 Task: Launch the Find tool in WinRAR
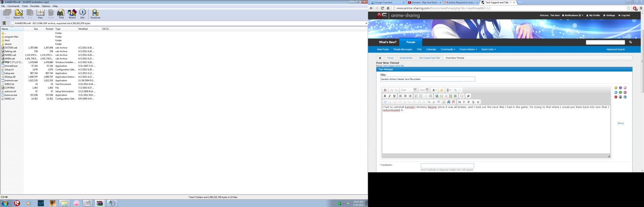click(61, 14)
